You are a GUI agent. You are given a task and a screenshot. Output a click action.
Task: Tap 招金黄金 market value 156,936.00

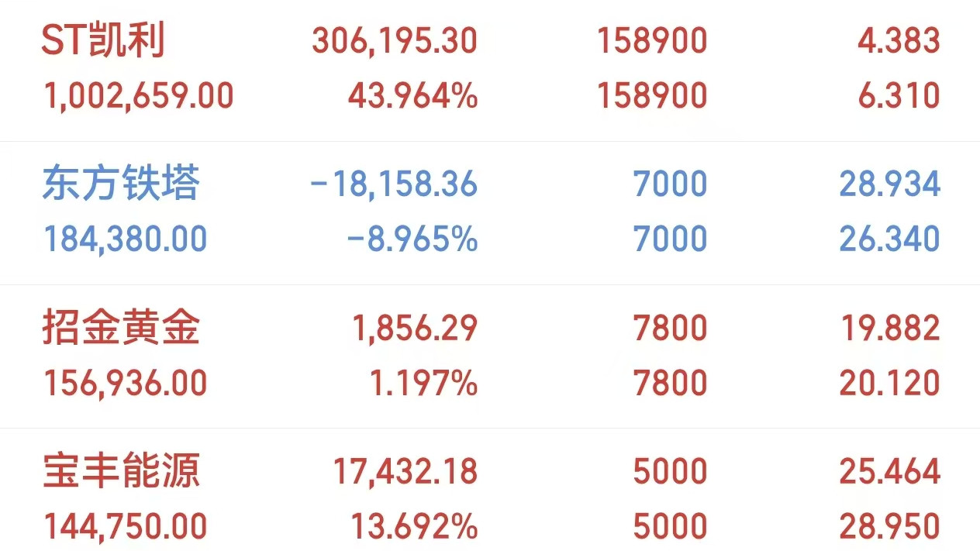[125, 383]
